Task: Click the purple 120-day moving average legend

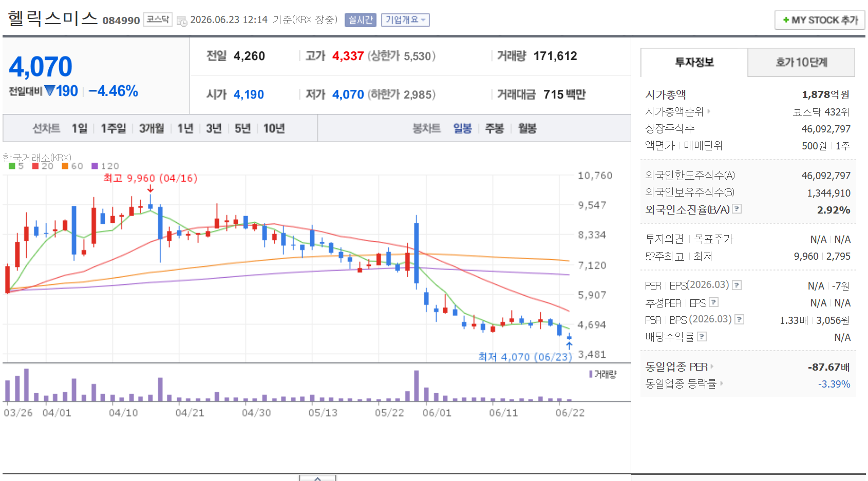Action: [x=105, y=166]
